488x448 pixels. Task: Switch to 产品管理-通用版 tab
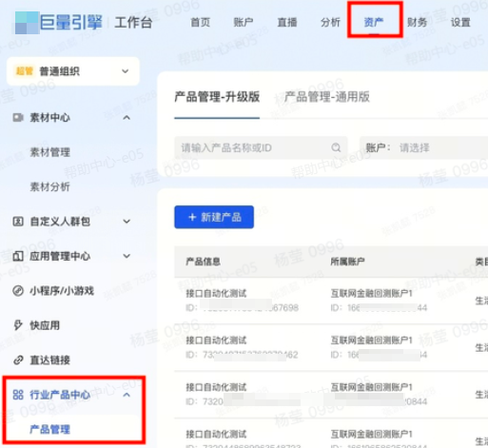tap(327, 97)
